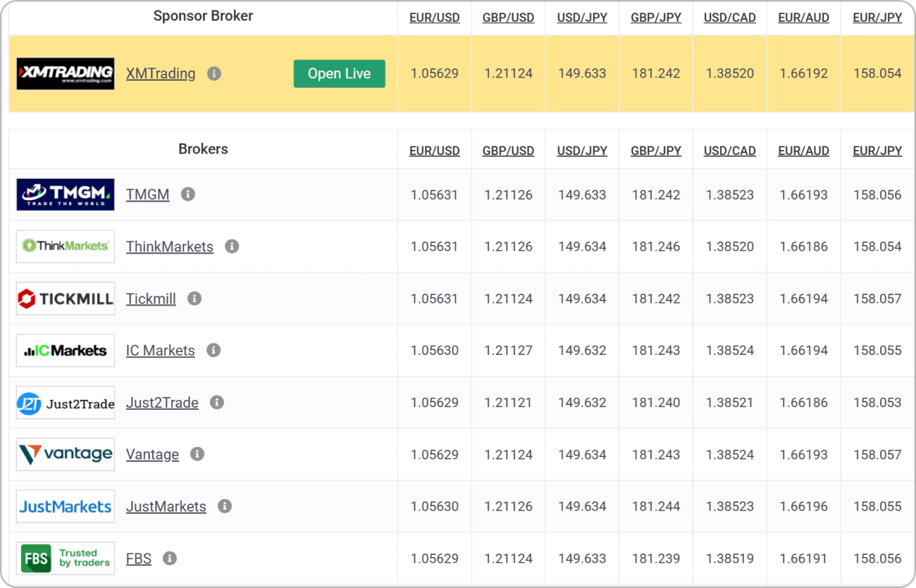The height and width of the screenshot is (588, 916).
Task: Open the Tickmill broker link
Action: pyautogui.click(x=151, y=299)
